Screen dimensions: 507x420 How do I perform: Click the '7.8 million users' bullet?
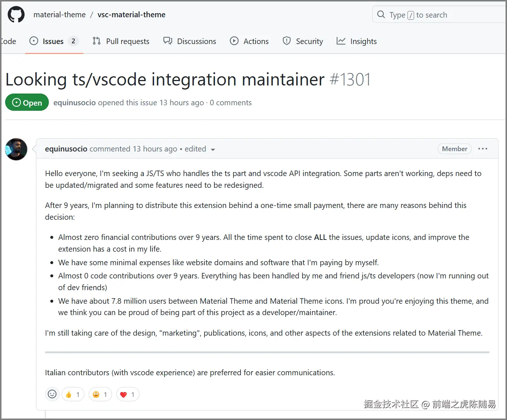274,307
